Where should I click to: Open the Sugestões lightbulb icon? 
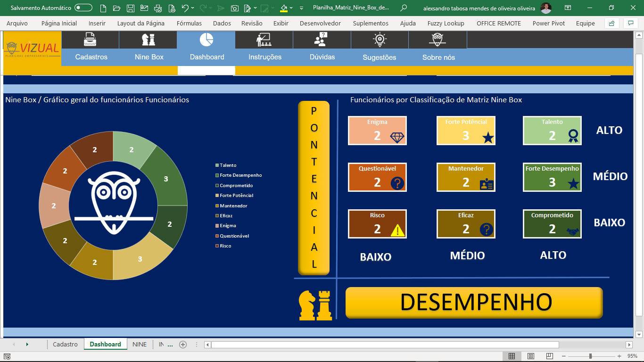click(380, 40)
